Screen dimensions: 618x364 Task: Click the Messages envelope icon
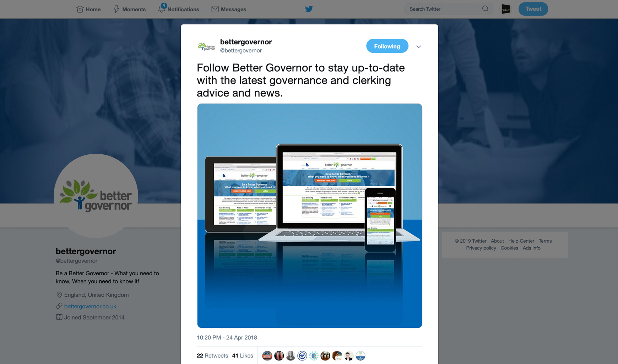[215, 9]
